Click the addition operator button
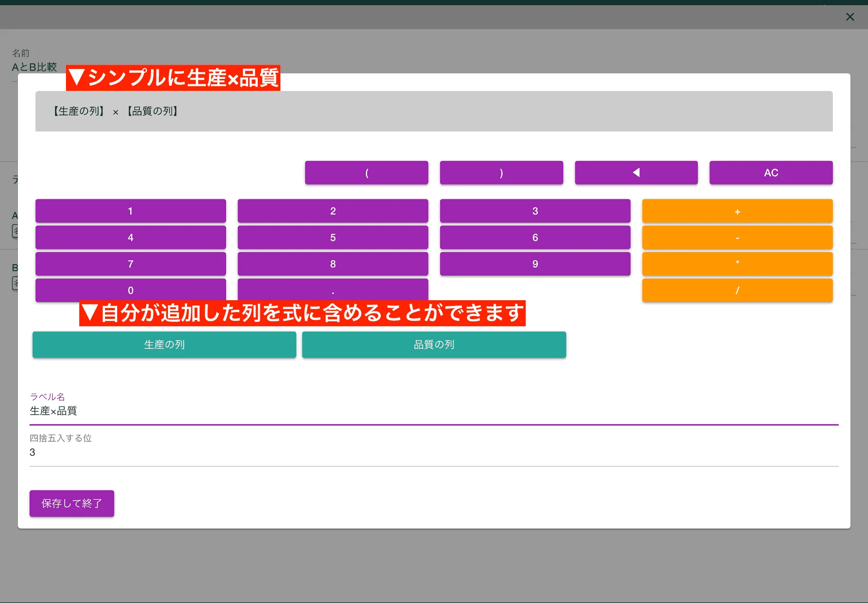The height and width of the screenshot is (603, 868). 737,211
